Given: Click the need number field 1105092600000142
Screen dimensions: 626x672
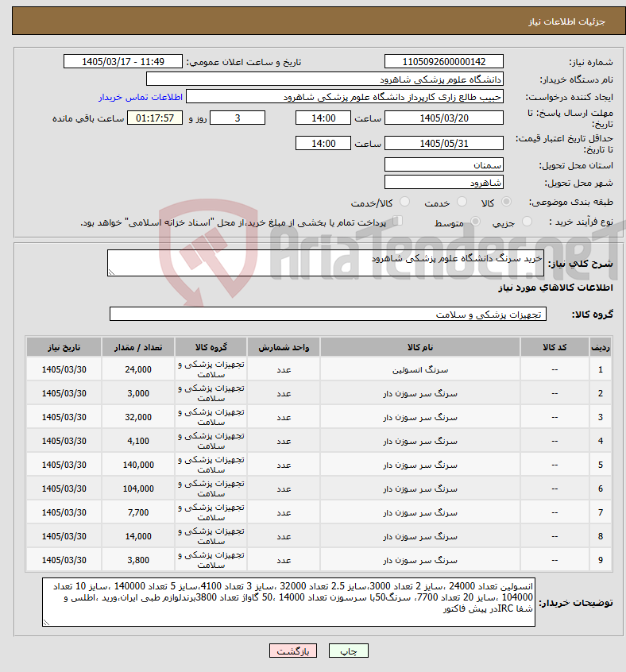Looking at the screenshot, I should point(444,61).
